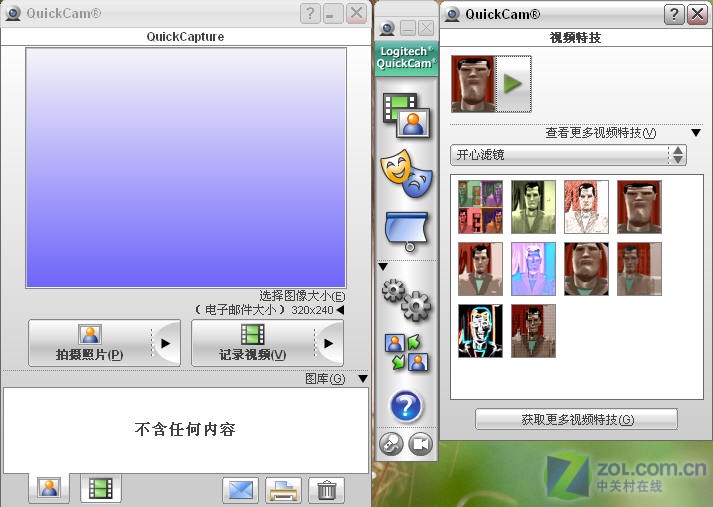Click the round wrench icon at toolbar bottom
The height and width of the screenshot is (507, 713).
[x=391, y=444]
